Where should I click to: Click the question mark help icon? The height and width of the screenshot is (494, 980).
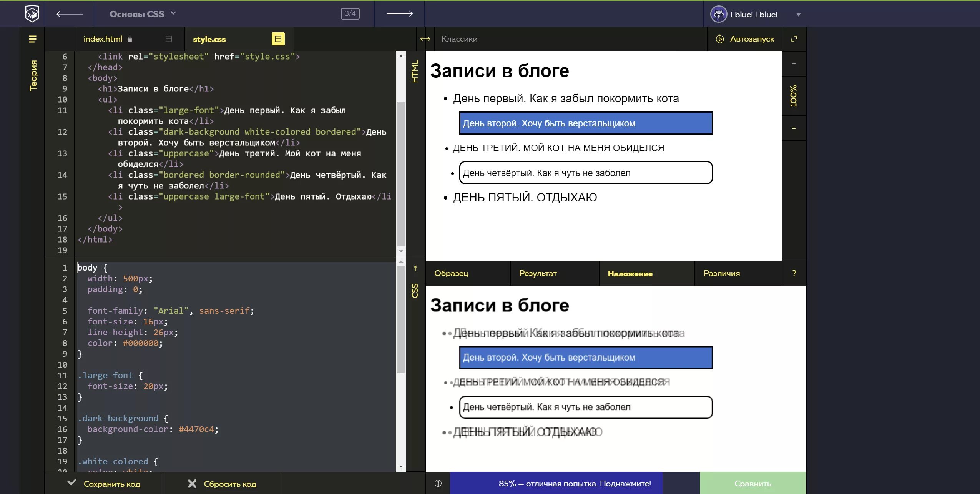tap(794, 273)
